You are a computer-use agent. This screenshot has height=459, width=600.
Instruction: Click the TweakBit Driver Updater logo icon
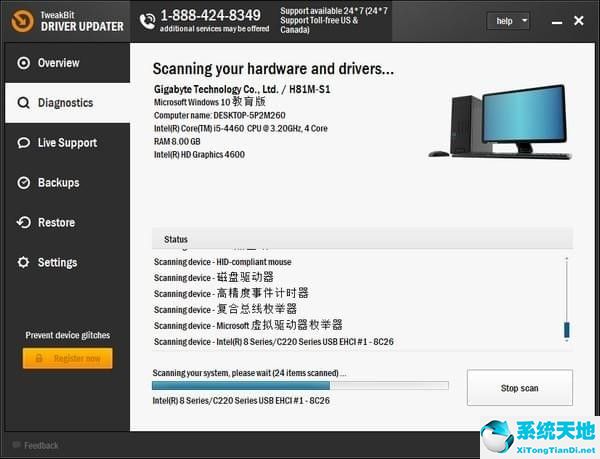pyautogui.click(x=22, y=21)
